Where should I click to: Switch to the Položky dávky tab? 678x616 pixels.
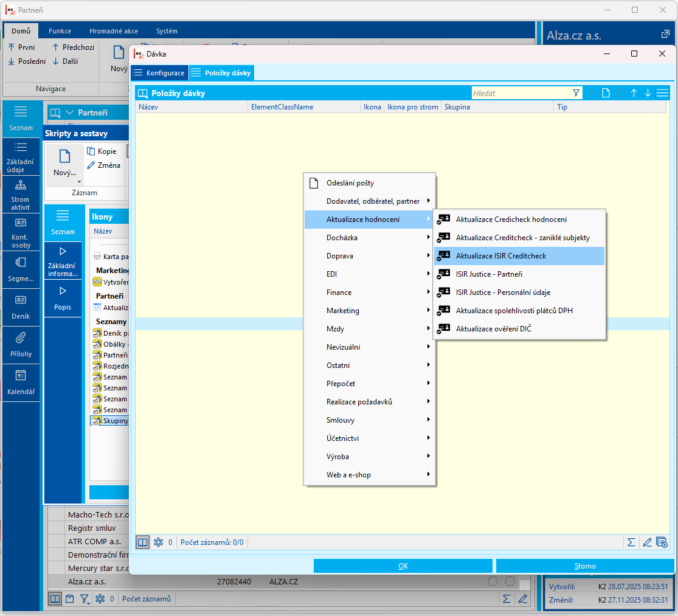click(x=222, y=72)
